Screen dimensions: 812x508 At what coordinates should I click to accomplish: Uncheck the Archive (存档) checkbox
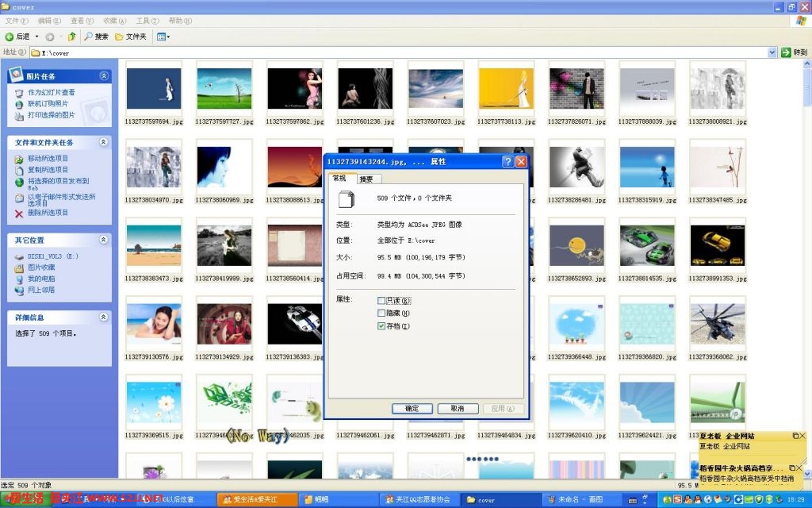[x=381, y=326]
